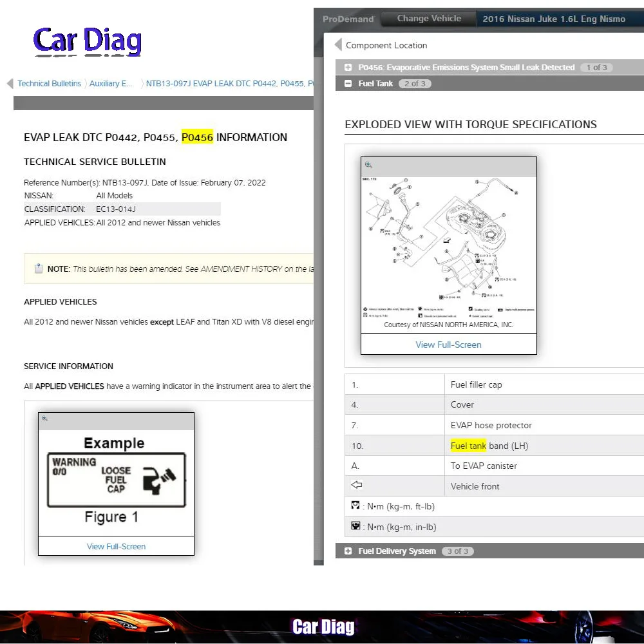
Task: Go back using the Component Location arrow
Action: pos(339,45)
